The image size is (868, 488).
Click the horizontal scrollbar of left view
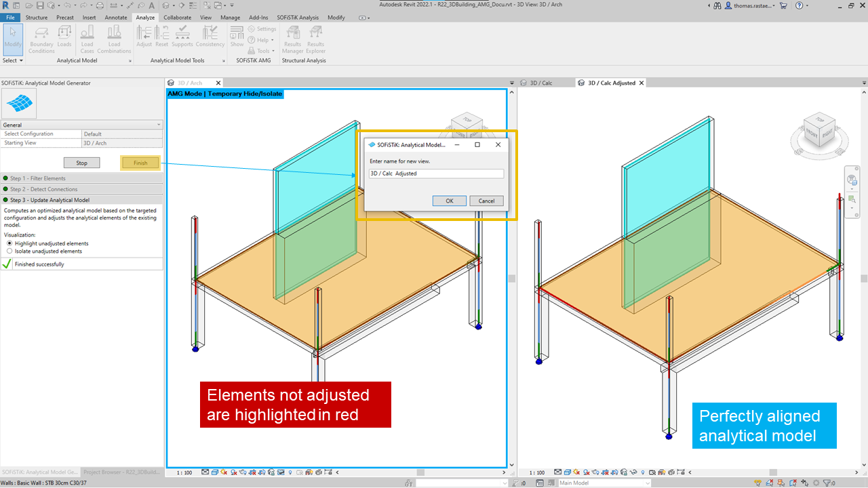[x=420, y=472]
